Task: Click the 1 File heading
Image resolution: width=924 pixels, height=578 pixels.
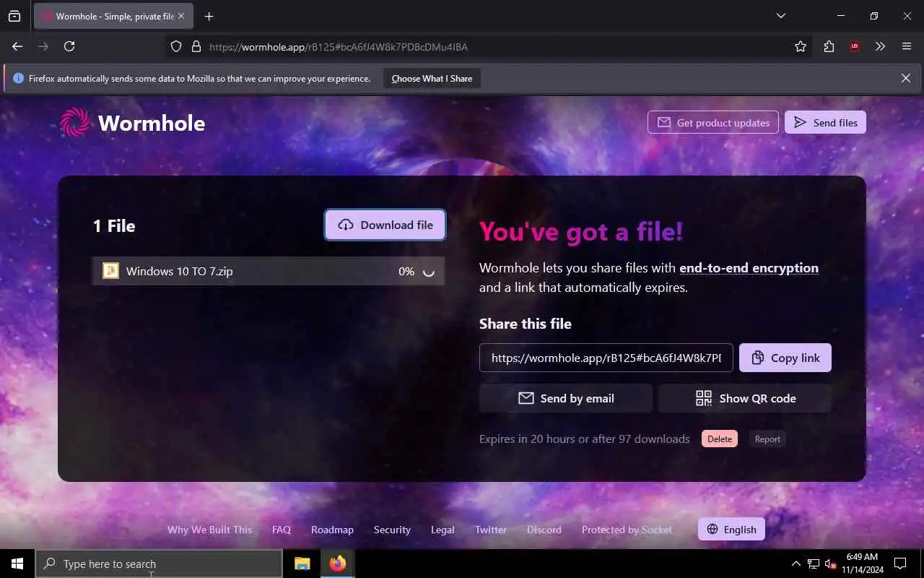Action: (x=114, y=225)
